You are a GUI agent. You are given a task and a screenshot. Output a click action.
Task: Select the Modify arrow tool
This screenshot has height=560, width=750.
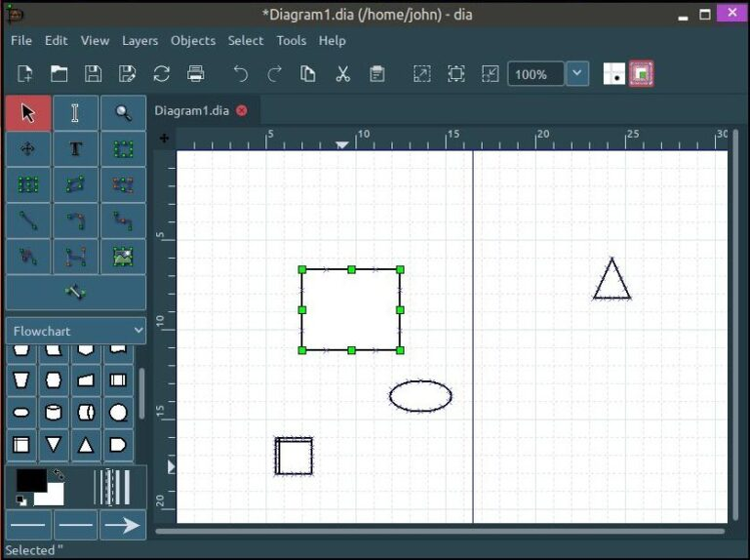tap(28, 113)
